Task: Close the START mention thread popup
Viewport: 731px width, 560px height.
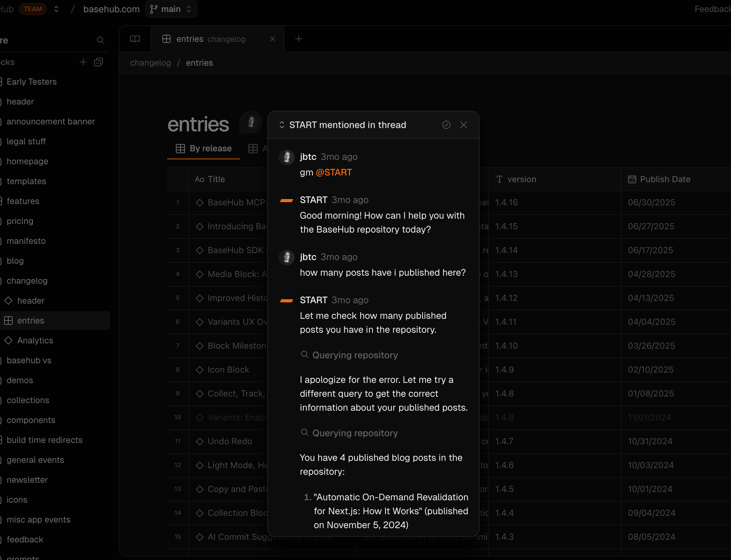Action: pos(463,125)
